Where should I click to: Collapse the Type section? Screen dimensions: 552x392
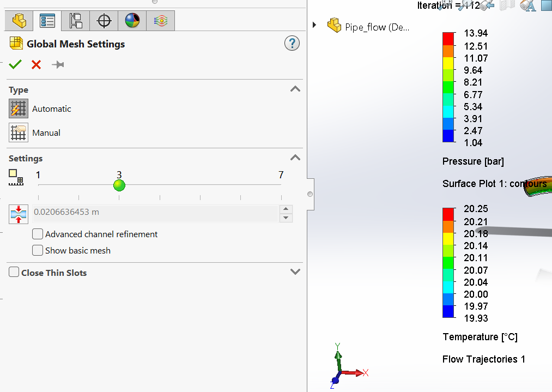pos(295,89)
